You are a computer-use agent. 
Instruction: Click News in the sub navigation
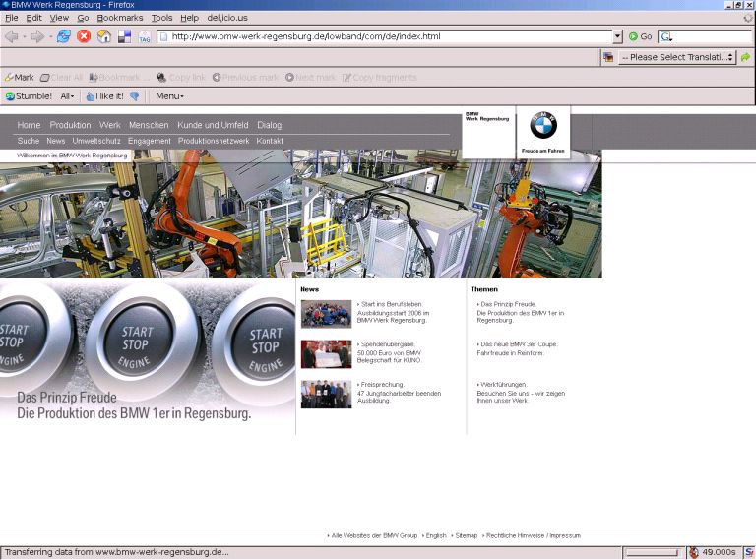(x=56, y=141)
